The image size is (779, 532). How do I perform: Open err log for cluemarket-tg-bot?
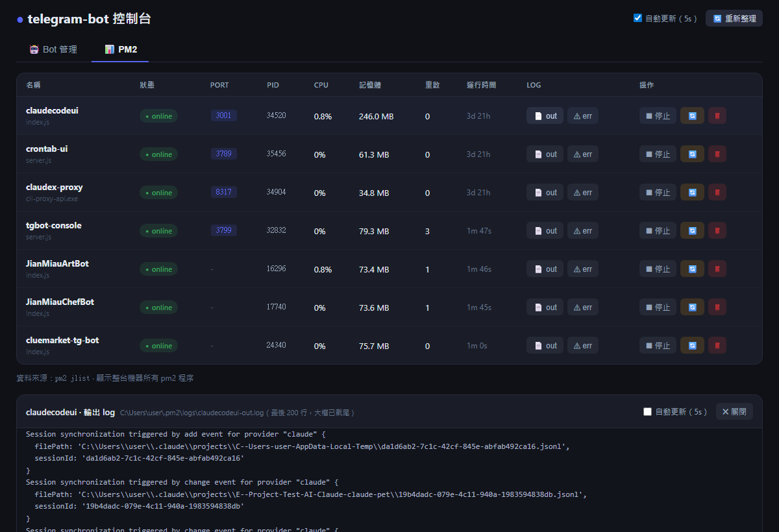click(583, 346)
